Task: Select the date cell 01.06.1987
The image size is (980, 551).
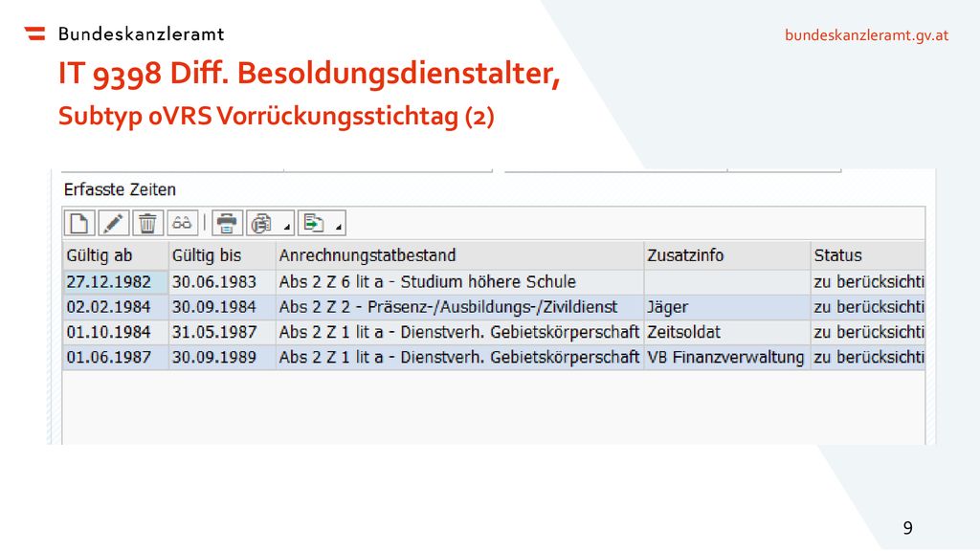Action: [x=116, y=358]
